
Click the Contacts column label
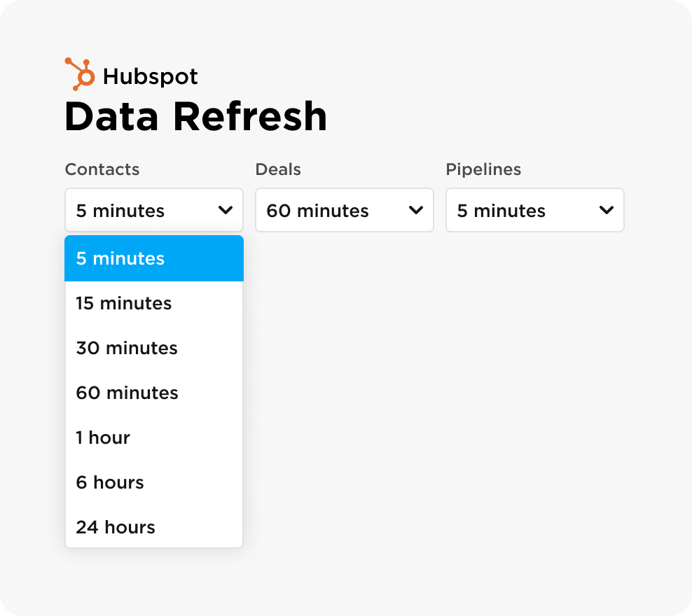pyautogui.click(x=102, y=169)
